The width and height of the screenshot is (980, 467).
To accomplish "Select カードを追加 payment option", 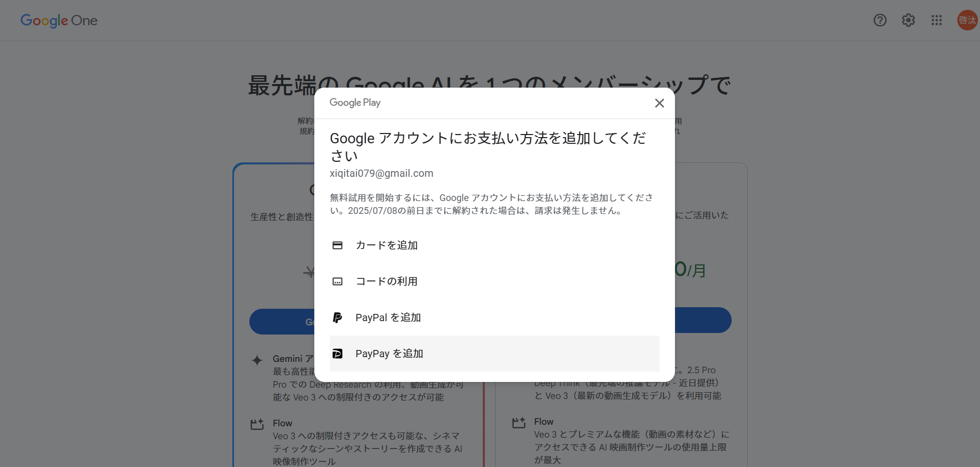I will coord(494,245).
